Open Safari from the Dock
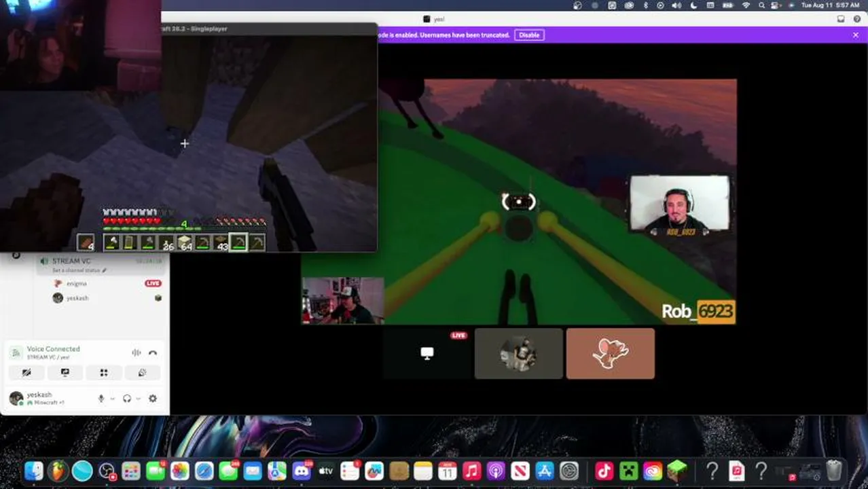The height and width of the screenshot is (489, 868). pyautogui.click(x=204, y=471)
